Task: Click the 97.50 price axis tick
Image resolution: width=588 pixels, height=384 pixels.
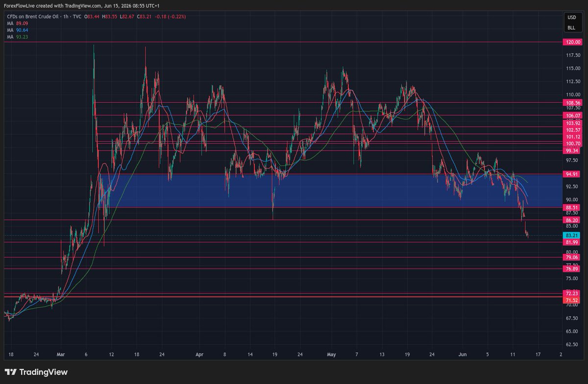Action: pos(573,160)
